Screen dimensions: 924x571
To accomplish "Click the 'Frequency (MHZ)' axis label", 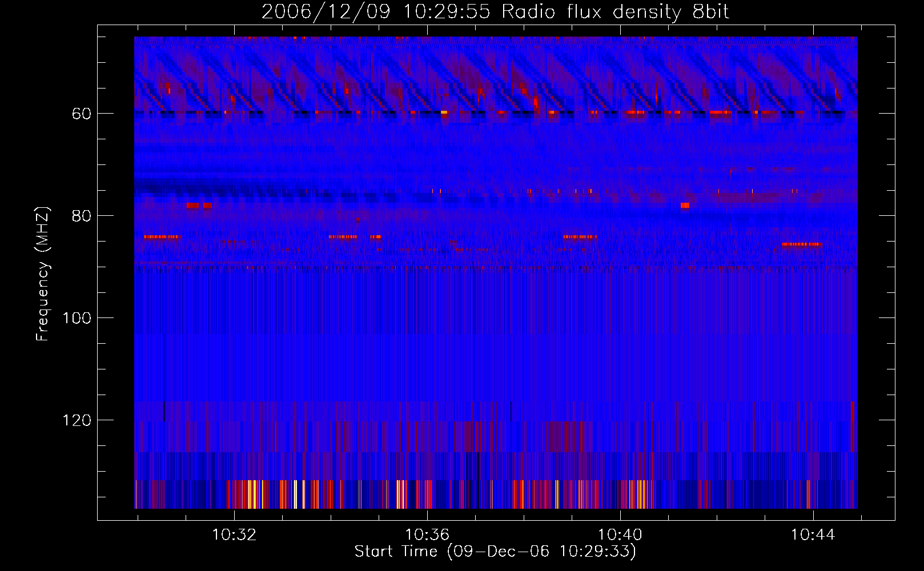I will click(x=43, y=274).
